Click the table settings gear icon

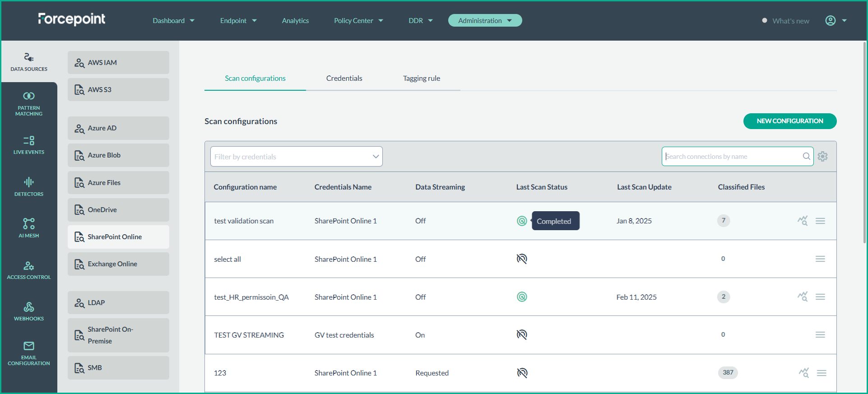(x=822, y=157)
